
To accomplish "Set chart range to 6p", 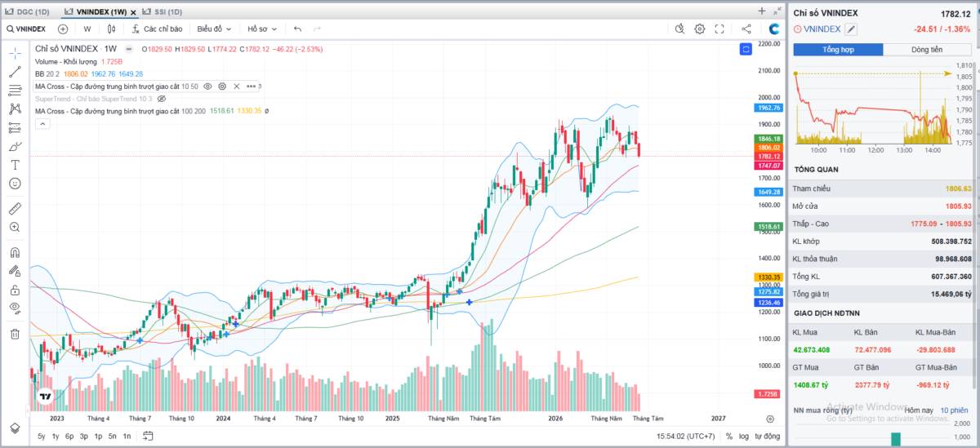I will click(x=69, y=437).
